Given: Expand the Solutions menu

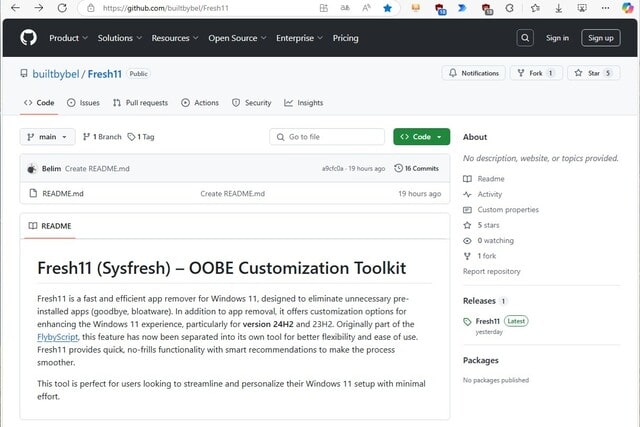Looking at the screenshot, I should point(120,38).
